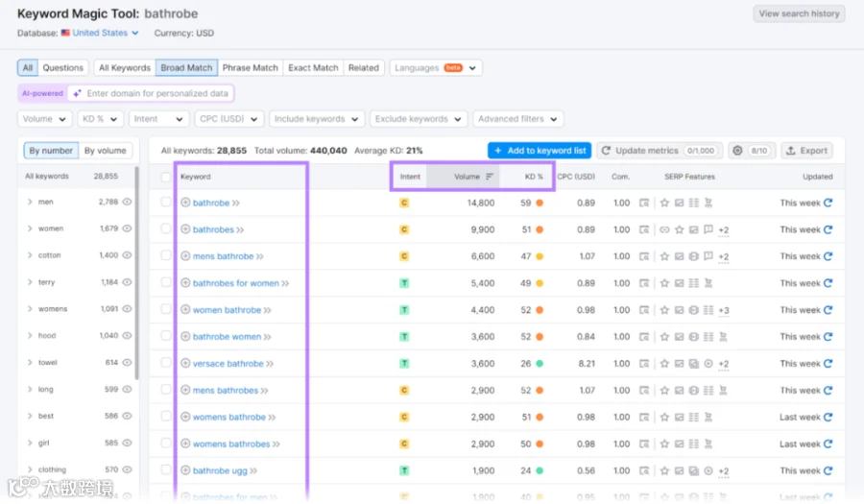Click Update metrics button
Image resolution: width=864 pixels, height=504 pixels.
(659, 151)
